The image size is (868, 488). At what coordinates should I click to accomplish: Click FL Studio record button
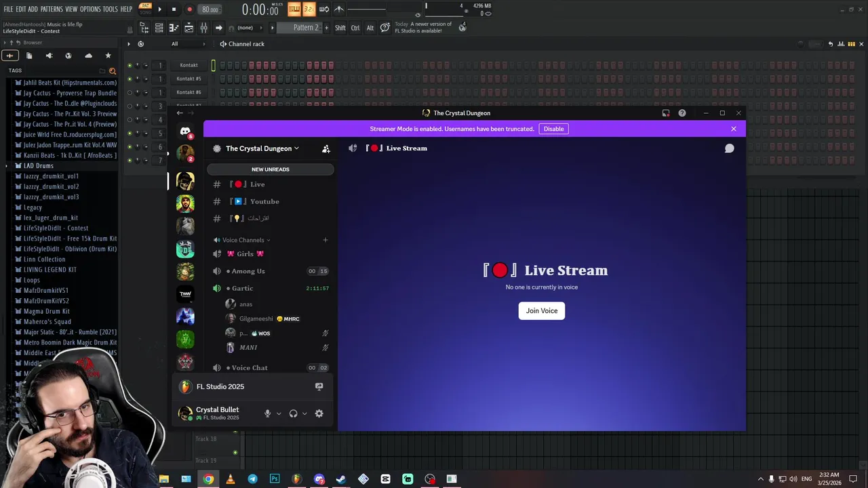[x=189, y=9]
